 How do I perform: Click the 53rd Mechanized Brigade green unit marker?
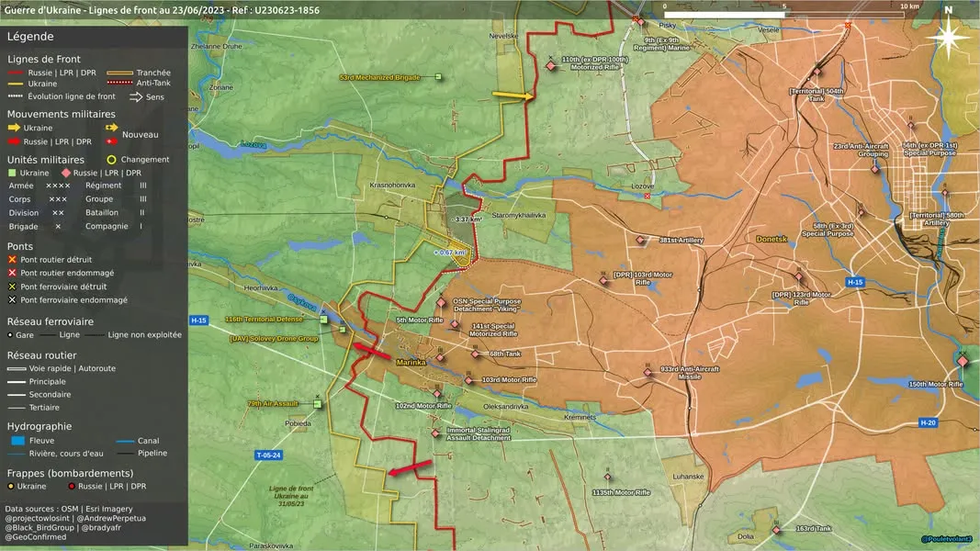point(438,77)
